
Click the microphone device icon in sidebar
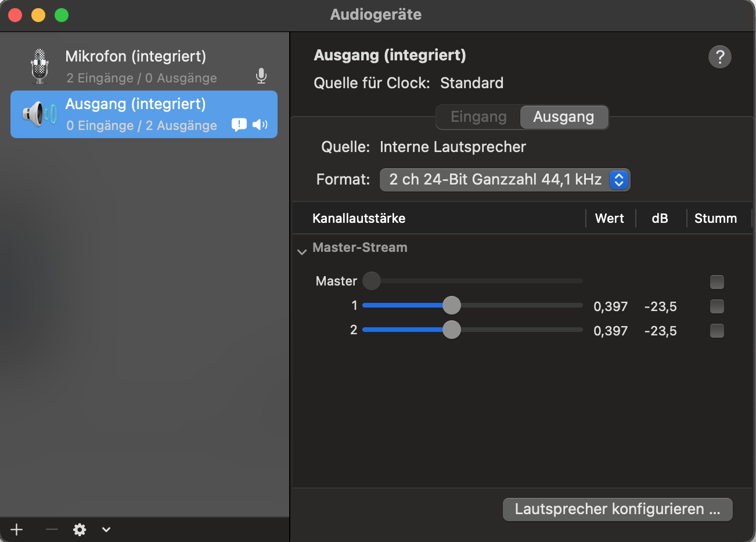click(x=39, y=66)
